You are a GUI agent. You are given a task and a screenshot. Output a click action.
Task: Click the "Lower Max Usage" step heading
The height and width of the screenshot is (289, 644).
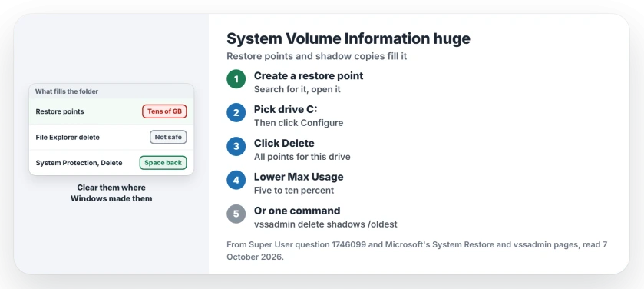299,177
